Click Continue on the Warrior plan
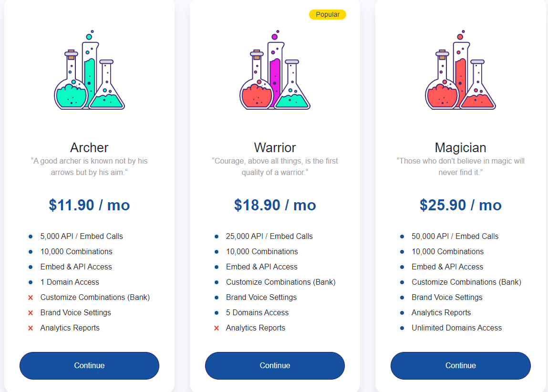Screen dimensions: 548x392 pos(275,365)
